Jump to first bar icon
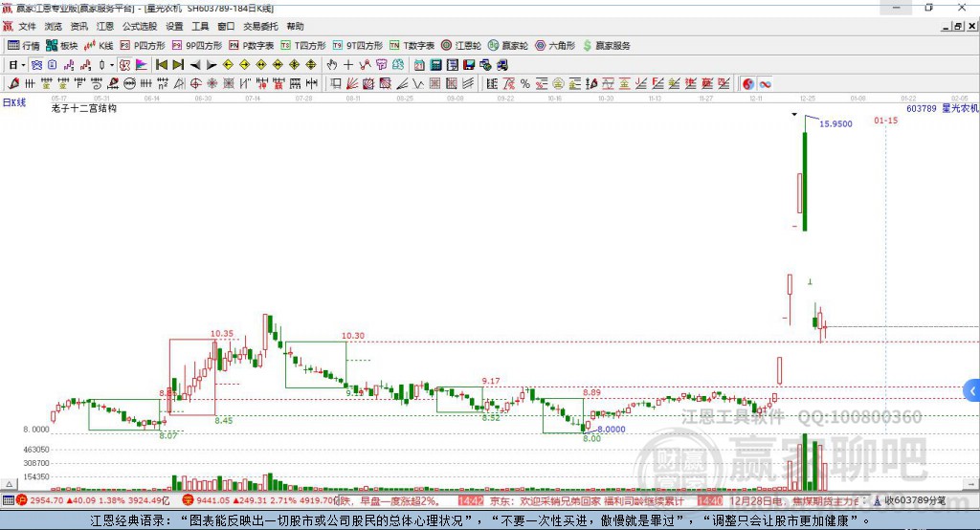The image size is (980, 530). (162, 65)
